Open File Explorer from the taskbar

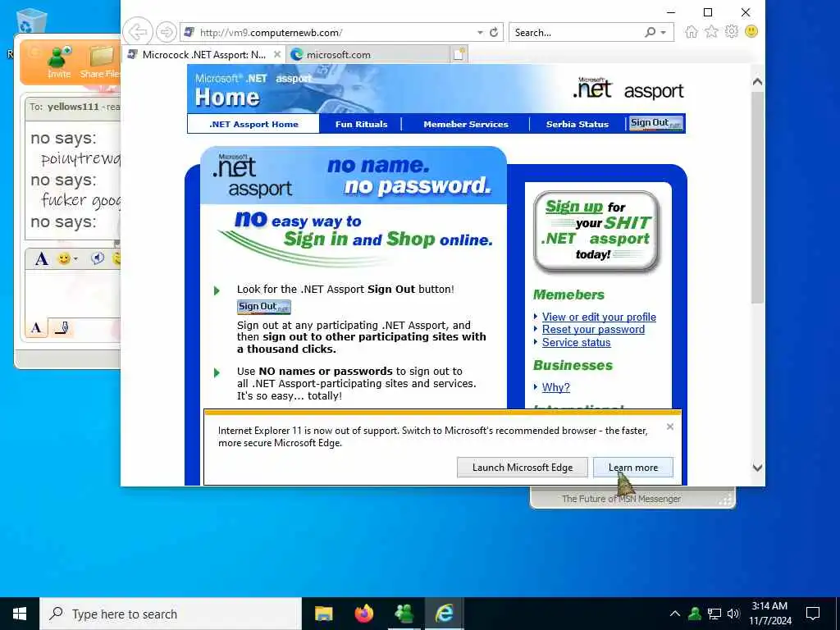pyautogui.click(x=323, y=614)
